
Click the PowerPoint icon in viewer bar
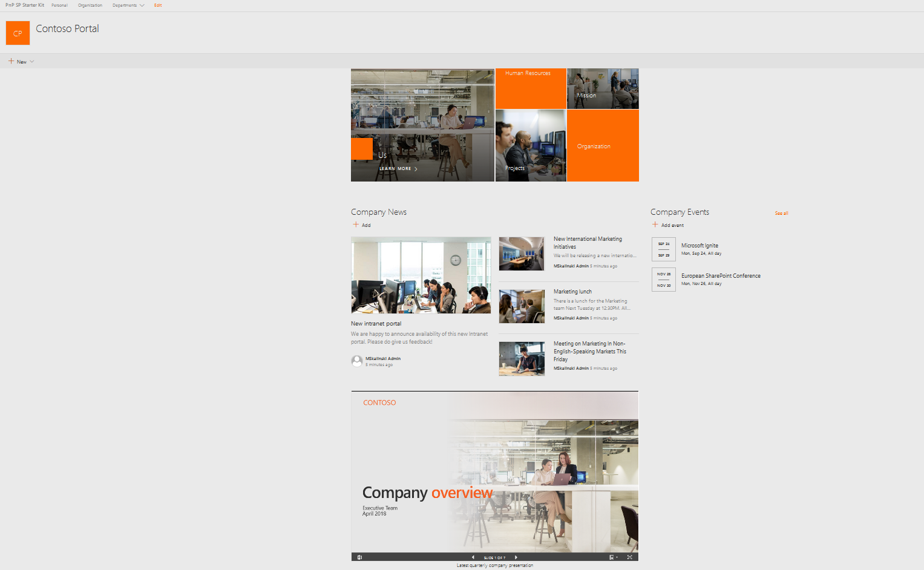[359, 557]
